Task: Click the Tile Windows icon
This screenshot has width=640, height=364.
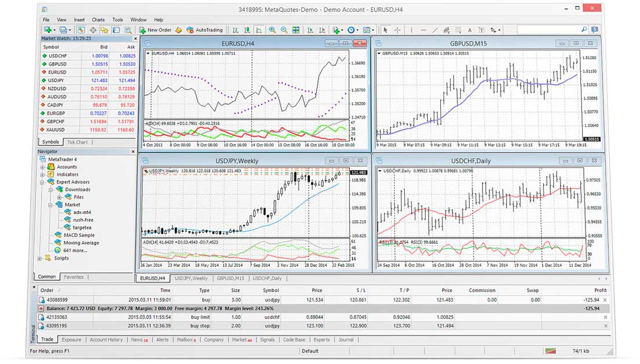Action: 295,30
